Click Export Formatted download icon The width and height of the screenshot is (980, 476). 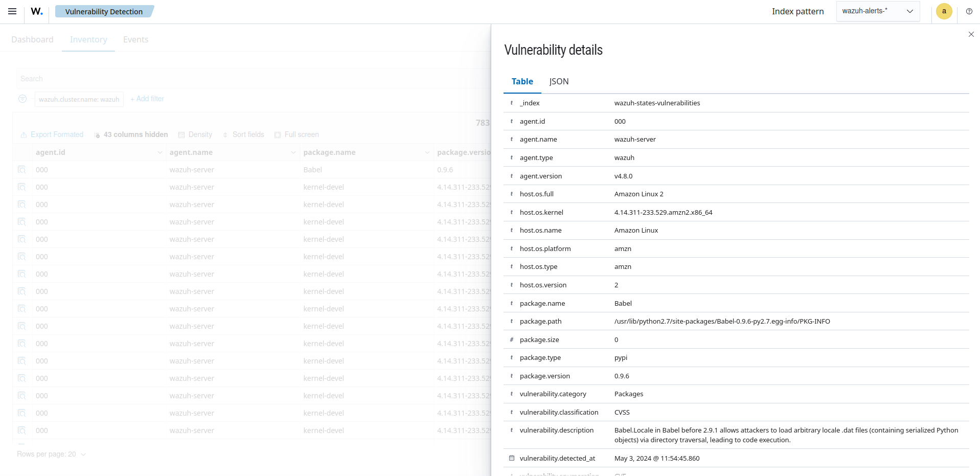(x=24, y=135)
